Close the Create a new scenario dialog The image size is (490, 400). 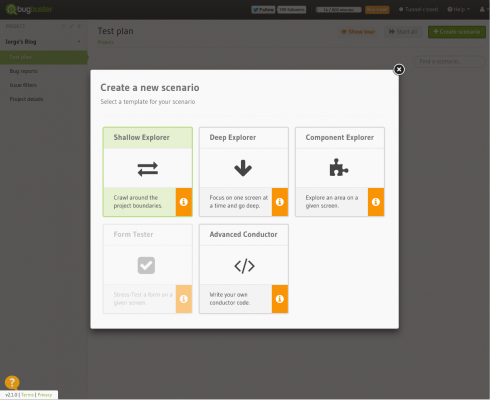pos(399,69)
